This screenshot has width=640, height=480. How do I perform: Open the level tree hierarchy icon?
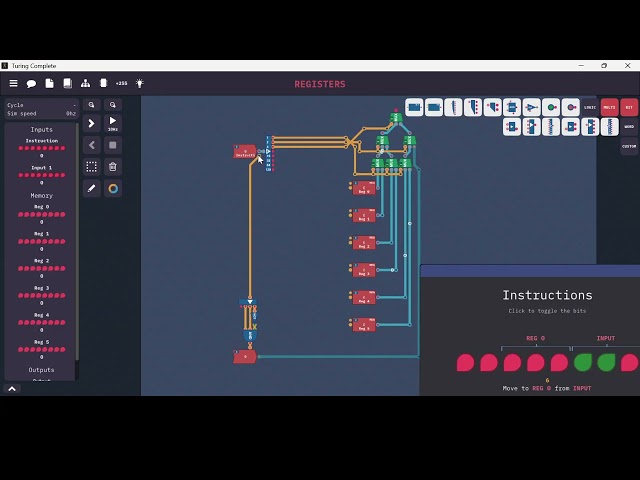pos(85,83)
